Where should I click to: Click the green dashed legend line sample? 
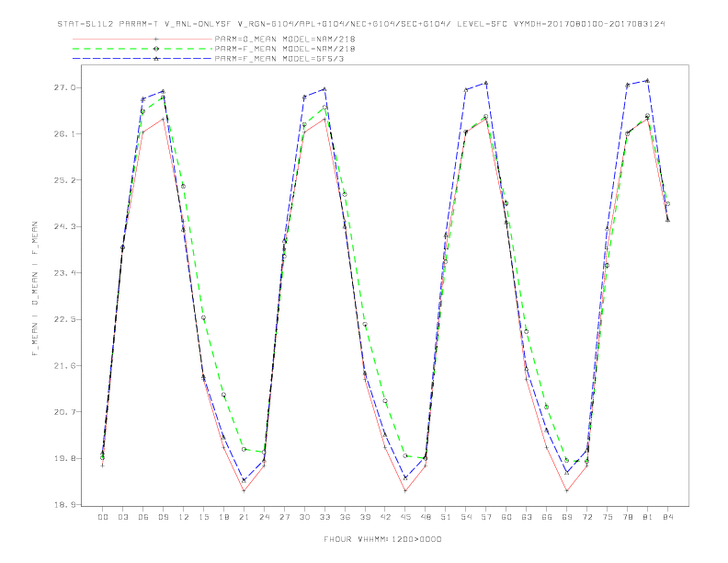(142, 49)
